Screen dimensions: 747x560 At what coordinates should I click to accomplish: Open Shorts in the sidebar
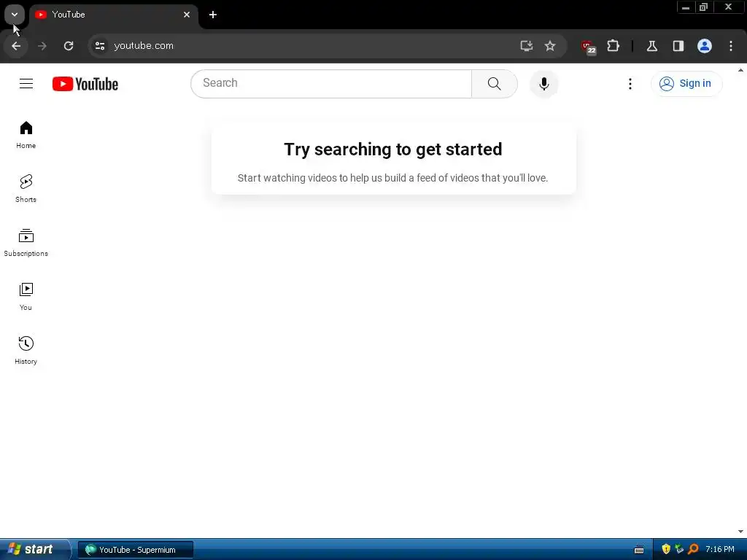pyautogui.click(x=26, y=189)
